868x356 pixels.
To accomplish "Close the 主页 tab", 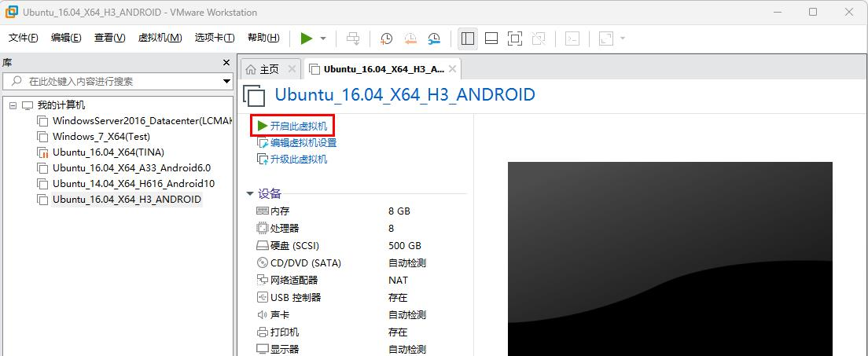I will pos(292,69).
